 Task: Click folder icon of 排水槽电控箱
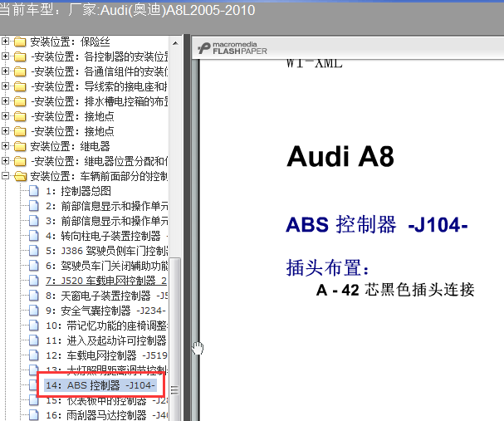20,101
